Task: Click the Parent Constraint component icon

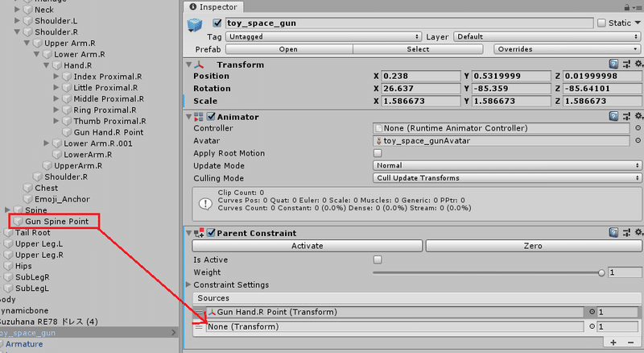Action: pyautogui.click(x=199, y=233)
